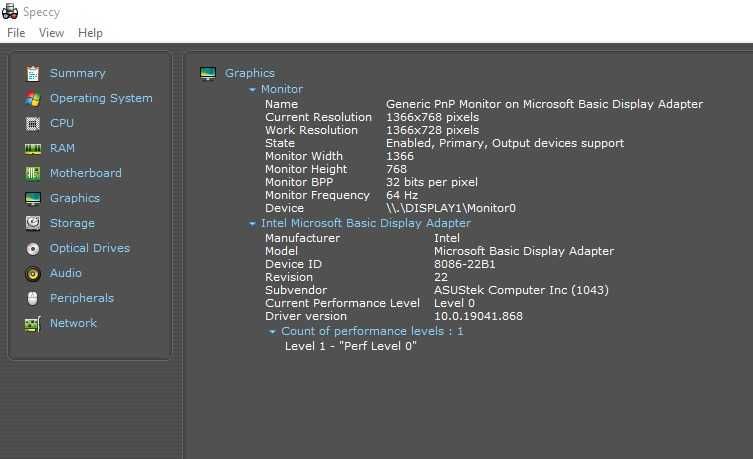Click the ASUStek Computer Inc (1043) value

pyautogui.click(x=521, y=290)
